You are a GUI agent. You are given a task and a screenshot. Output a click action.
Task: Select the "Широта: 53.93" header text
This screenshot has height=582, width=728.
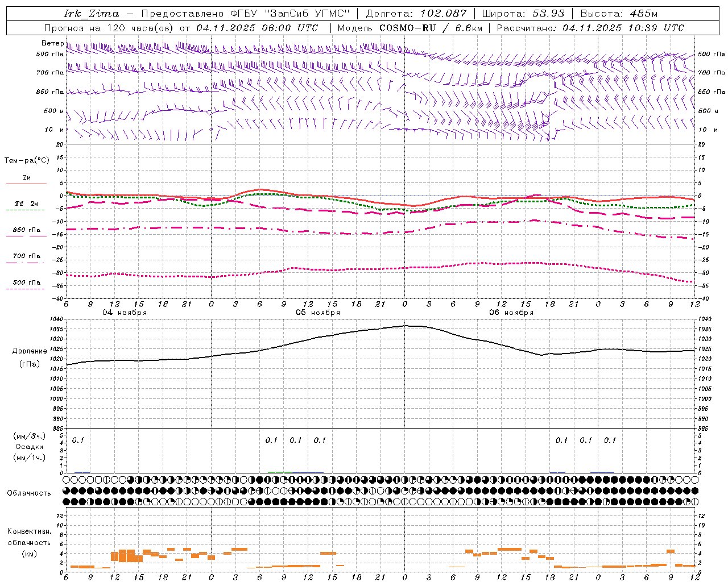[523, 14]
